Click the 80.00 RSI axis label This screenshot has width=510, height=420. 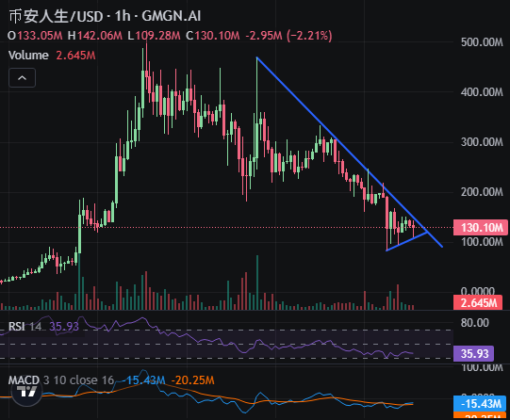tap(474, 323)
